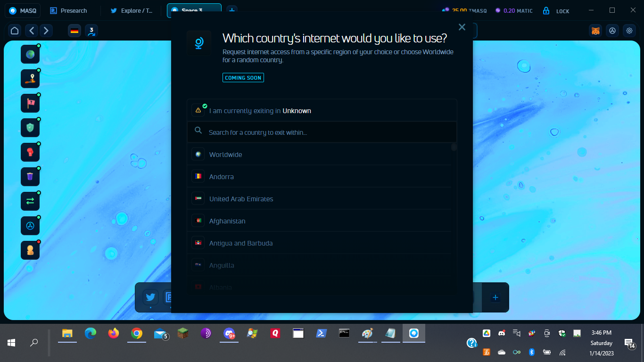The width and height of the screenshot is (644, 362).
Task: Choose United Arab Emirates in the list
Action: [319, 199]
